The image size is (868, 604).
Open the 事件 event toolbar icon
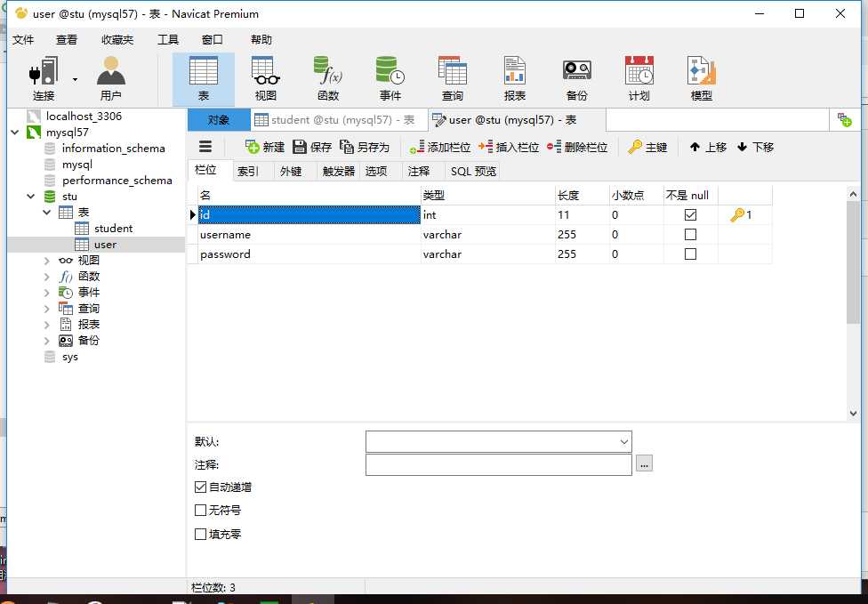pyautogui.click(x=390, y=78)
